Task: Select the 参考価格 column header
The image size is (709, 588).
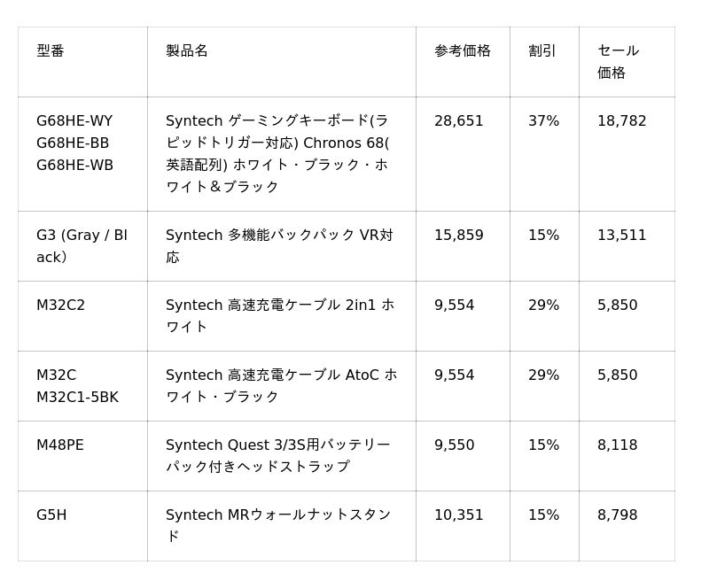Action: [x=462, y=51]
